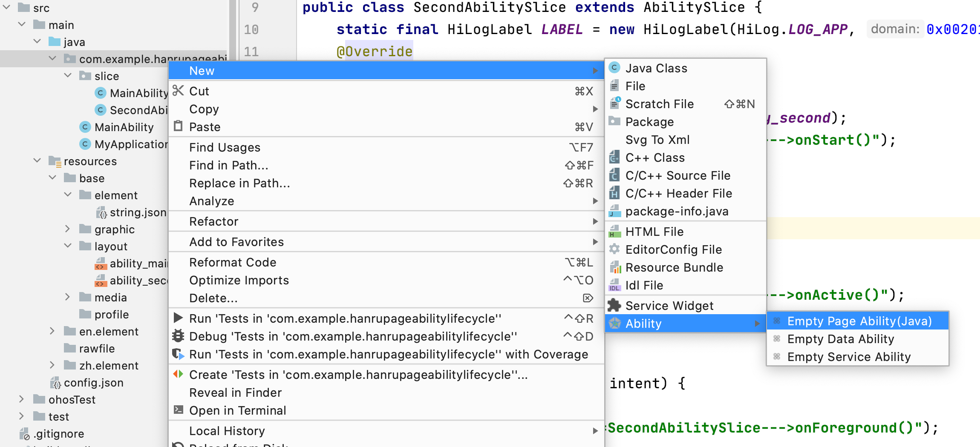Image resolution: width=980 pixels, height=447 pixels.
Task: Click the C++ Class icon
Action: [614, 158]
